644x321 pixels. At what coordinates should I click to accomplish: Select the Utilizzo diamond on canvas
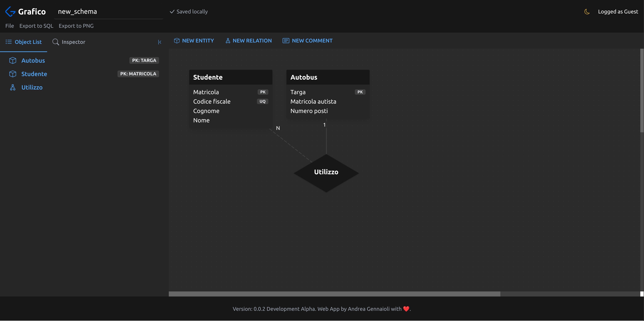[326, 173]
